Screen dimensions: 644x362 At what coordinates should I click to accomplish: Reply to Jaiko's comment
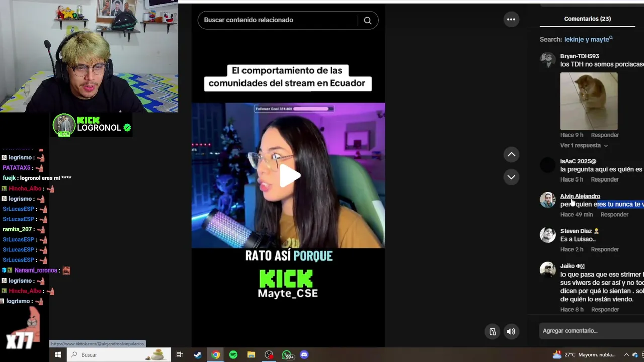tap(605, 309)
